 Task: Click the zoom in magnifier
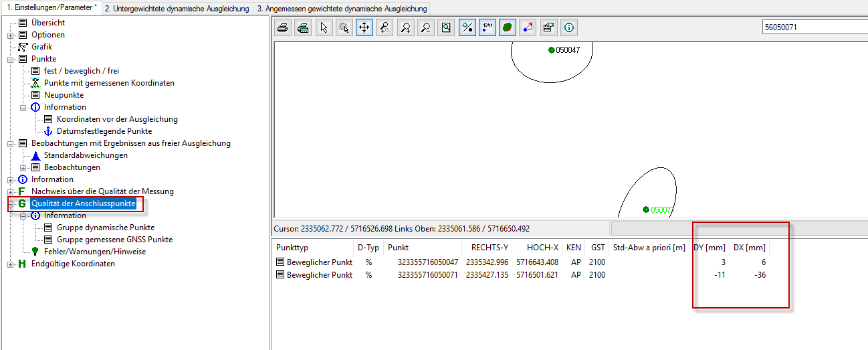click(405, 28)
